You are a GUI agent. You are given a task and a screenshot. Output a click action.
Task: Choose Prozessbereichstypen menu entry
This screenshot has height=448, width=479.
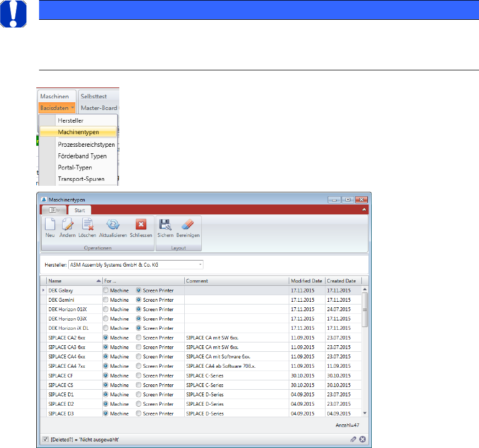86,144
